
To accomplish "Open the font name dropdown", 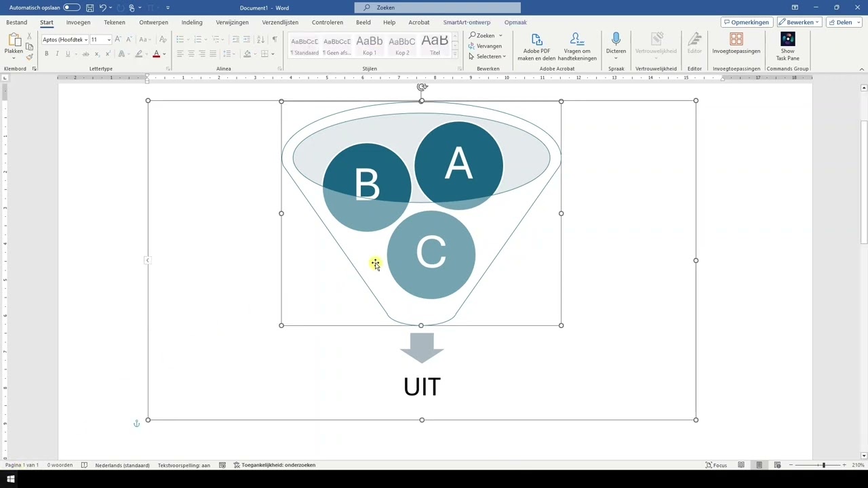I will pyautogui.click(x=86, y=40).
